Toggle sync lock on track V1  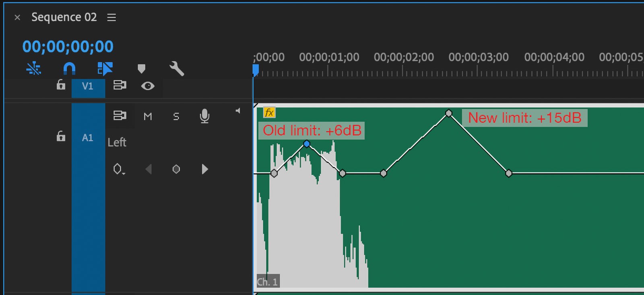120,85
